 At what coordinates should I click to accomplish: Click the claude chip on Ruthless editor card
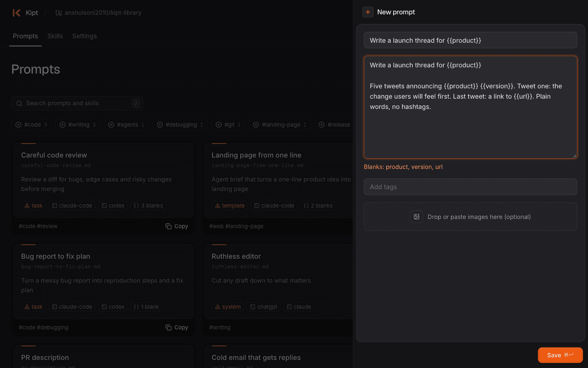299,307
